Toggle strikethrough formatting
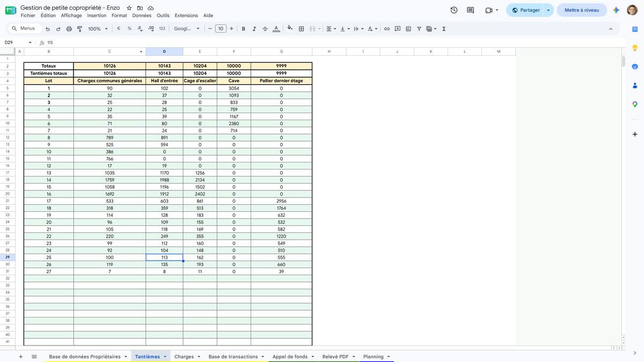This screenshot has width=644, height=362. pyautogui.click(x=265, y=29)
